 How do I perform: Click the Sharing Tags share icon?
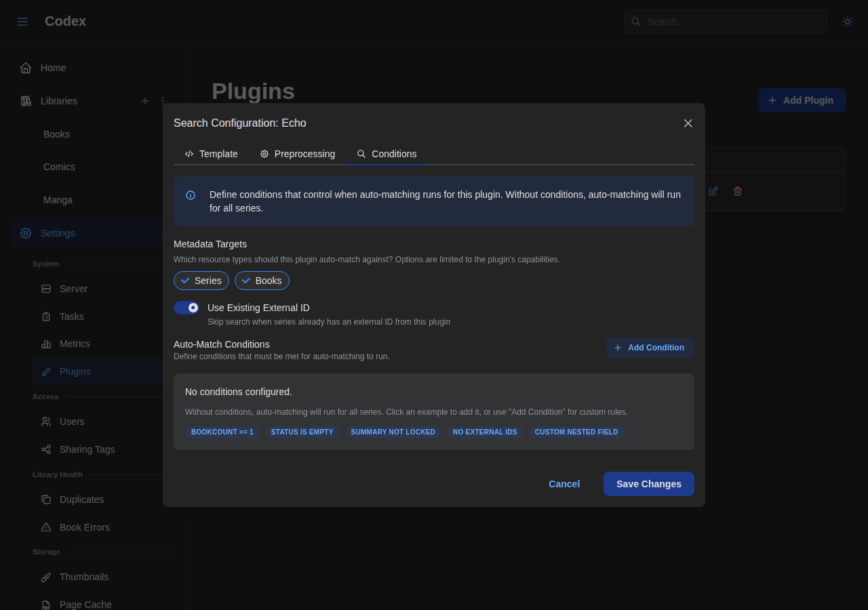point(45,449)
